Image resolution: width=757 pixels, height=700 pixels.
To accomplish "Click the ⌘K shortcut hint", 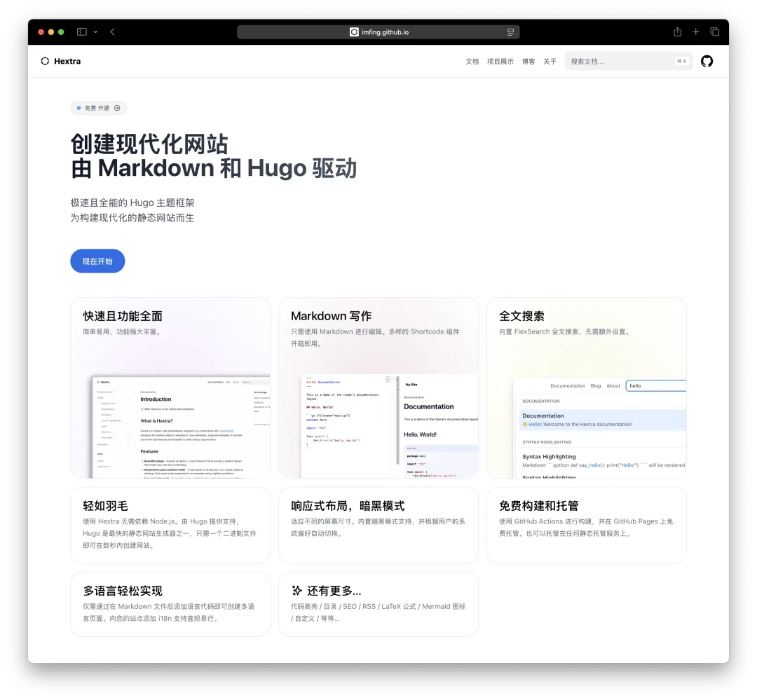I will [x=682, y=61].
